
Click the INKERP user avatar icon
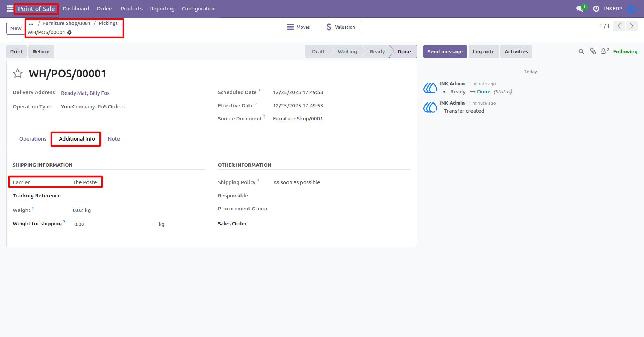632,9
